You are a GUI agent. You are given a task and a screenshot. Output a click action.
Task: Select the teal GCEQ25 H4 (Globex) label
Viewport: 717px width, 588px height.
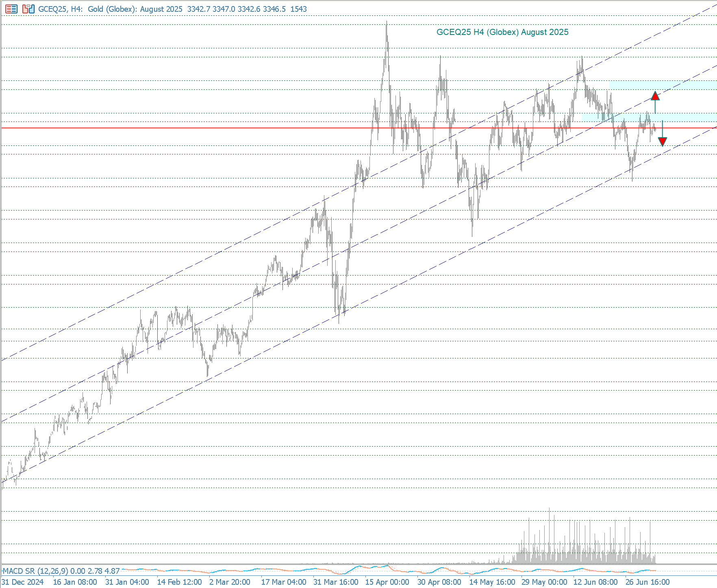(x=502, y=32)
